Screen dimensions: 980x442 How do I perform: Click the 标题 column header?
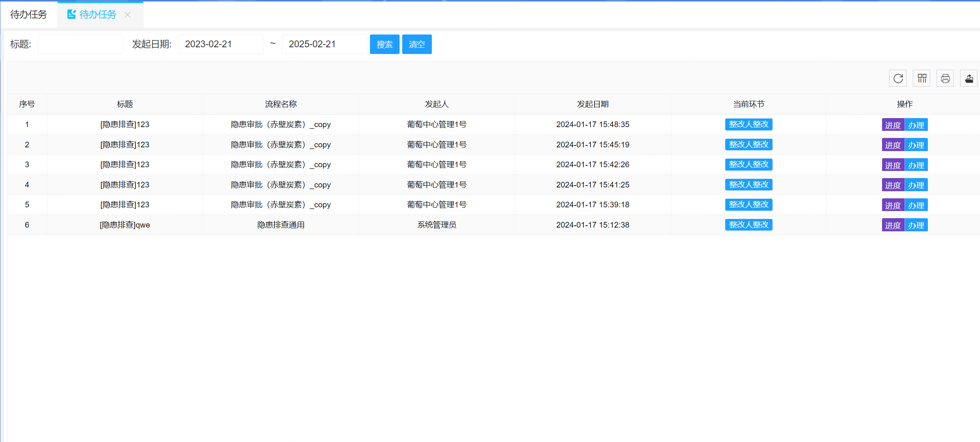(x=125, y=104)
